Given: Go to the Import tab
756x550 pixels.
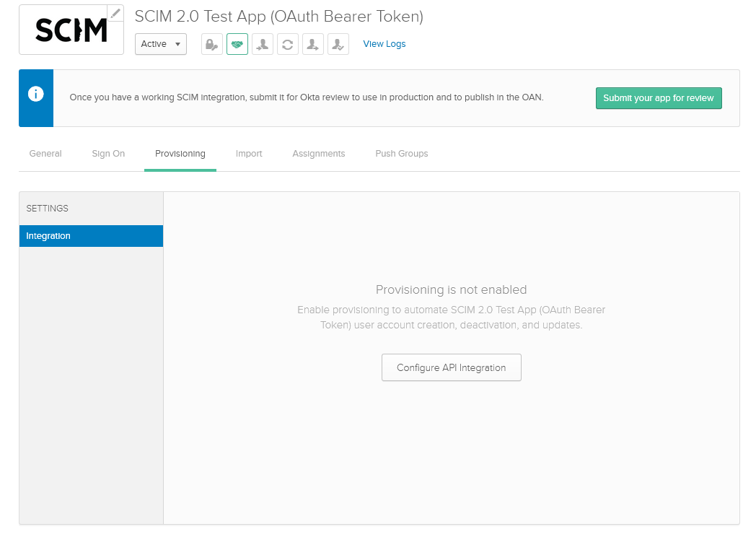Looking at the screenshot, I should 249,154.
